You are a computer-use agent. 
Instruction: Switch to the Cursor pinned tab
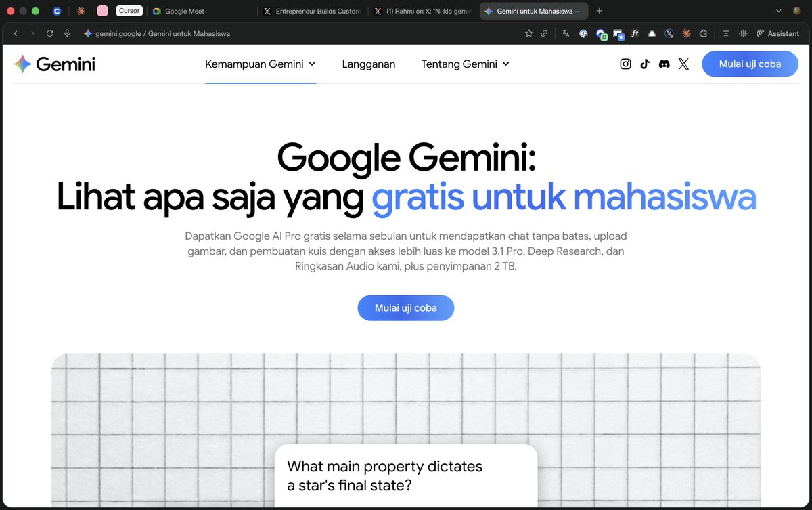[129, 11]
